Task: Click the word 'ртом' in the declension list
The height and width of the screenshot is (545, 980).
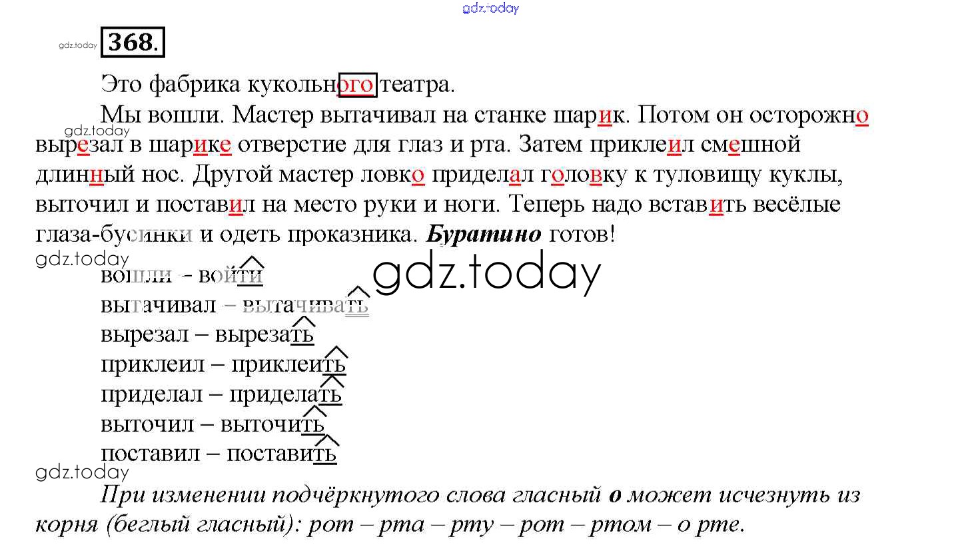Action: (620, 524)
